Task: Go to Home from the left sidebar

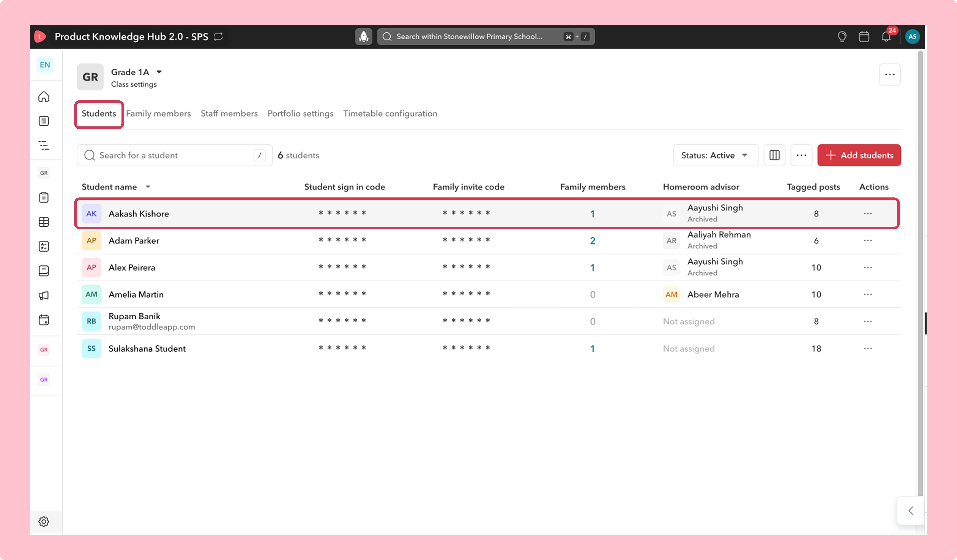Action: [x=44, y=97]
